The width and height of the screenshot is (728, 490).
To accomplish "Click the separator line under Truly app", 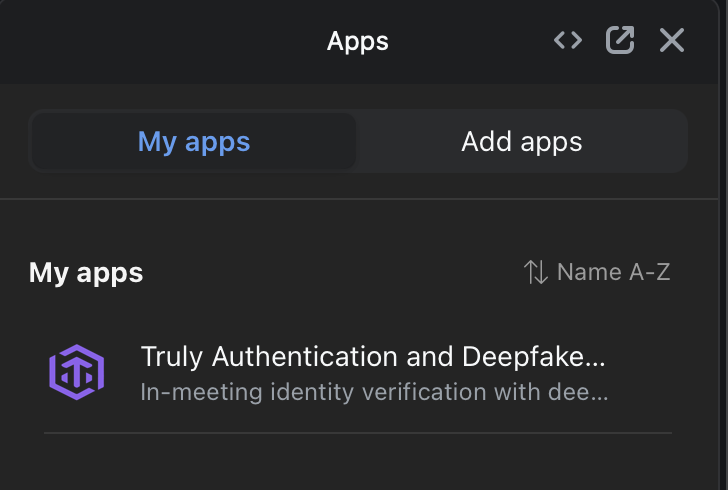I will (x=357, y=433).
